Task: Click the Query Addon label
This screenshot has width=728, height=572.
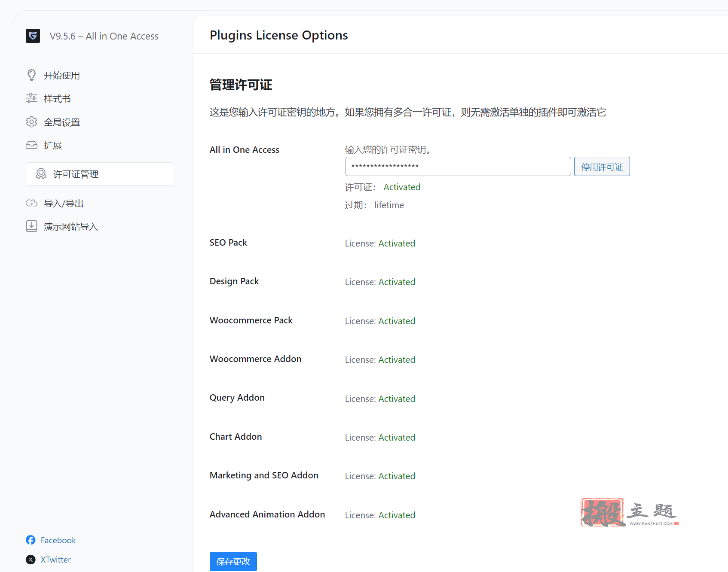Action: [x=237, y=398]
